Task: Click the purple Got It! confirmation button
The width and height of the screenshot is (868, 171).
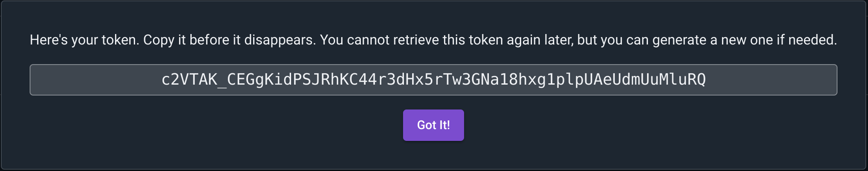Action: point(433,125)
